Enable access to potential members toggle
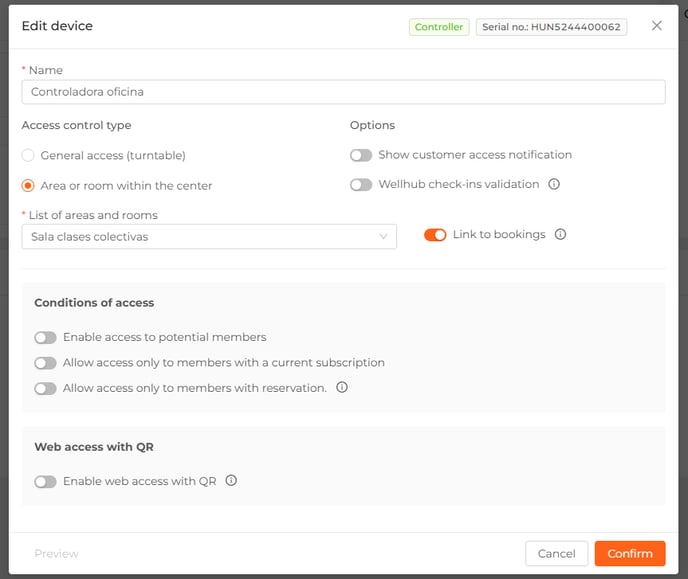Screen dimensions: 688x579 click(x=45, y=338)
